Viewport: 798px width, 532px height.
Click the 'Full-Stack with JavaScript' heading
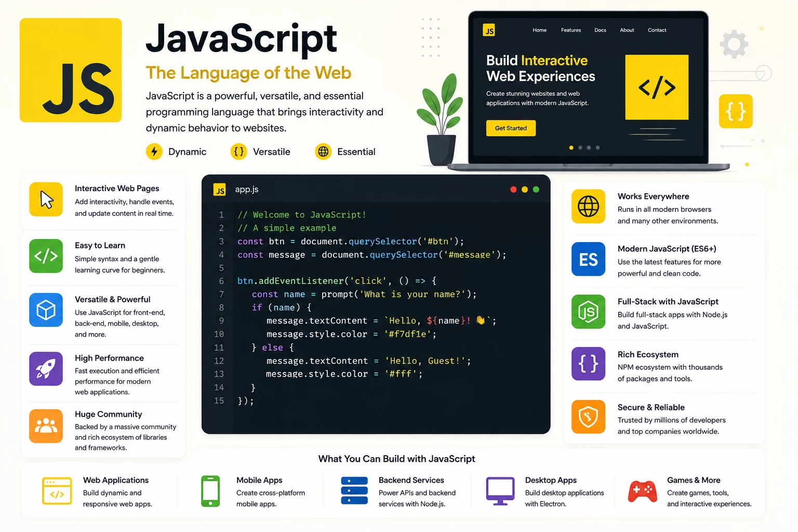coord(668,301)
